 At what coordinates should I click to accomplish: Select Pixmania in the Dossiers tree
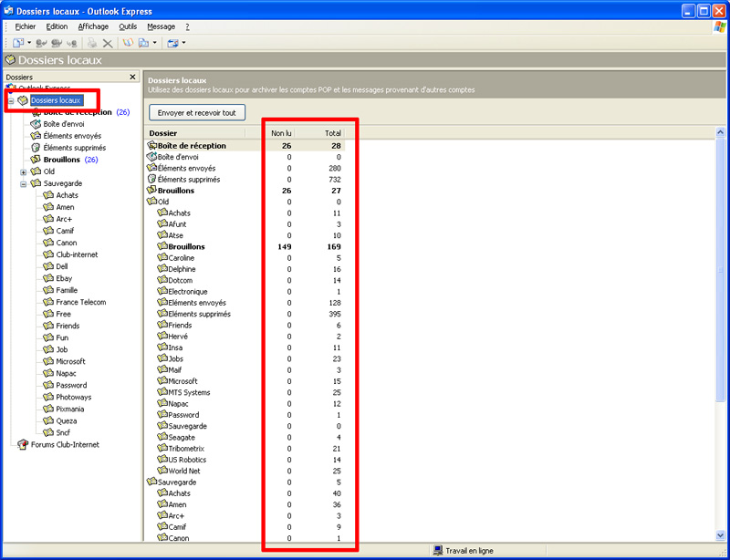(x=70, y=409)
